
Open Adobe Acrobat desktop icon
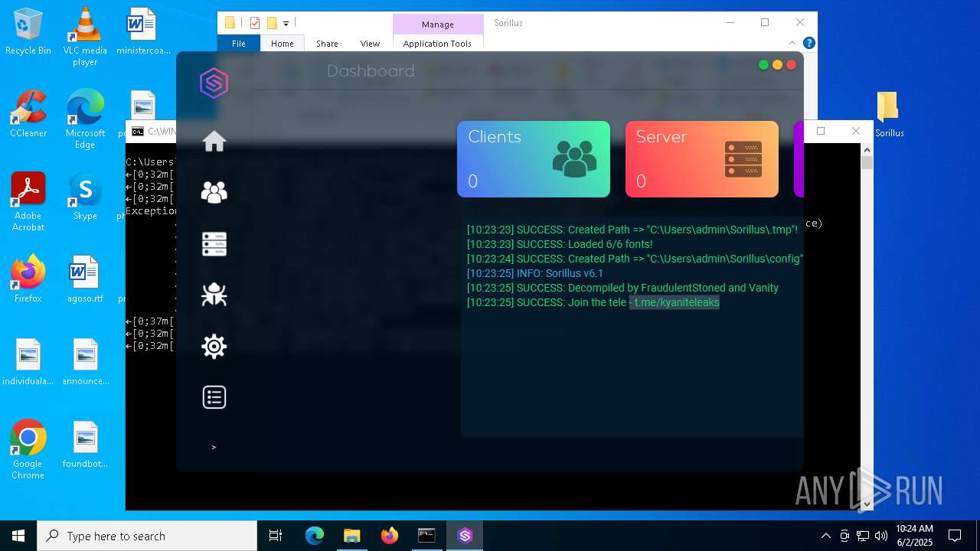(x=28, y=202)
